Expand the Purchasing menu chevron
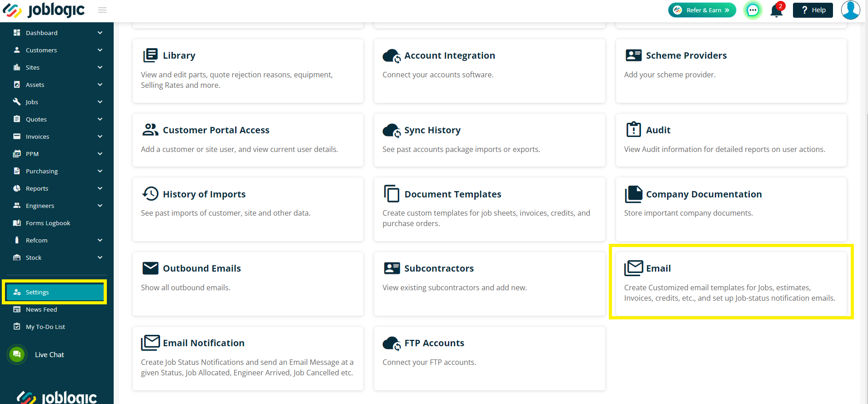Viewport: 868px width, 404px height. (100, 171)
